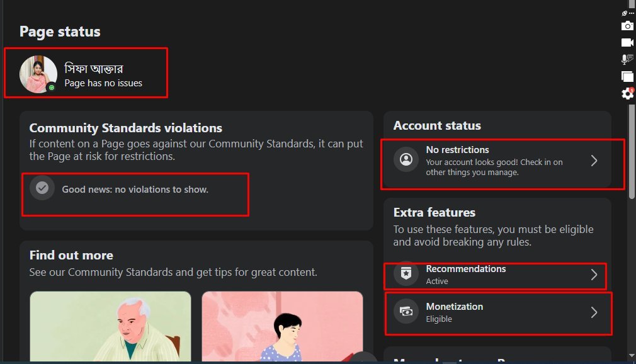
Task: Click the Page status heading
Action: pyautogui.click(x=60, y=31)
